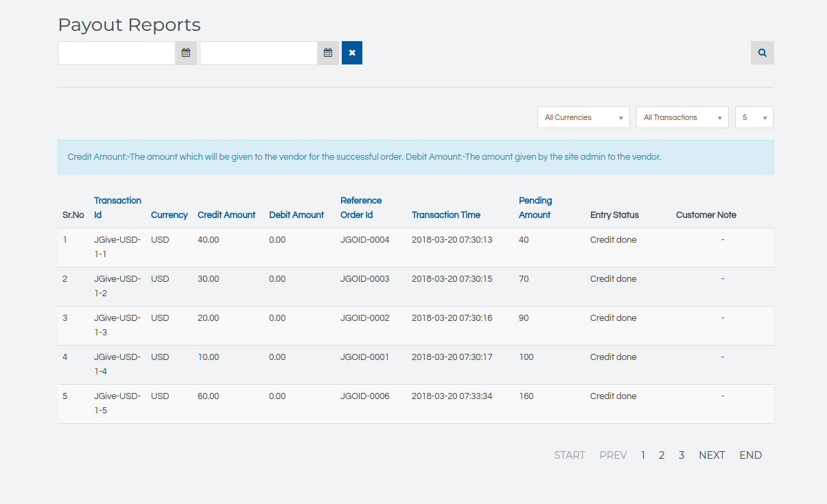Click the Customer Note column header
Screen dimensions: 827x504
(706, 215)
